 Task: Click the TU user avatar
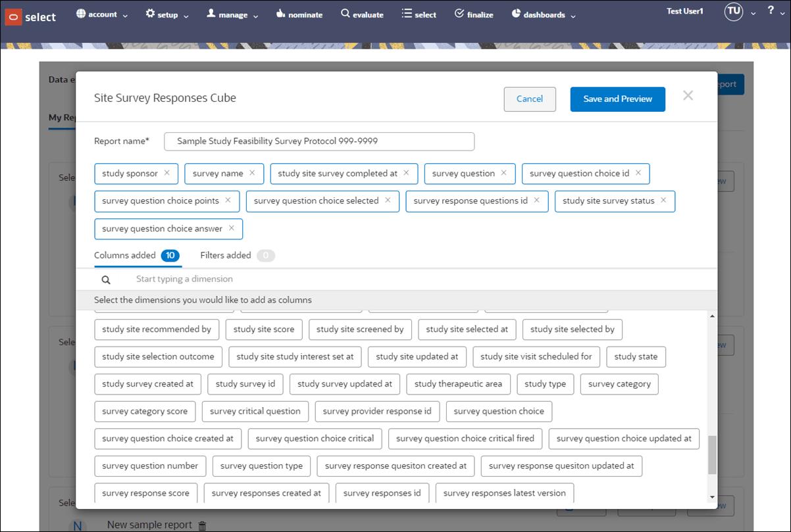[733, 11]
